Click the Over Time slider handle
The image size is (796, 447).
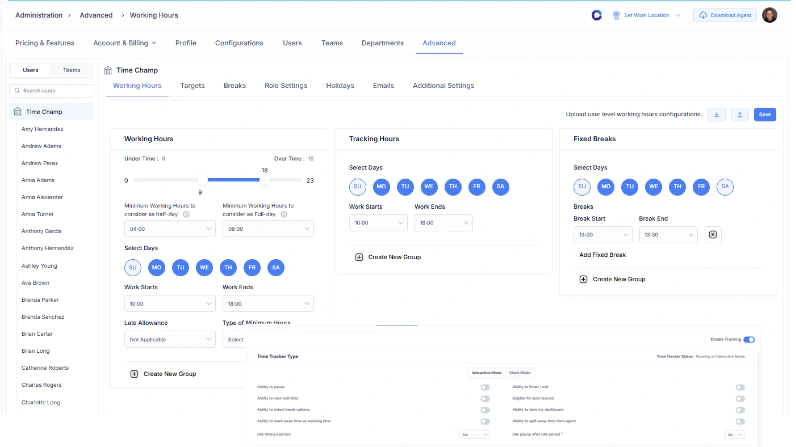click(264, 180)
